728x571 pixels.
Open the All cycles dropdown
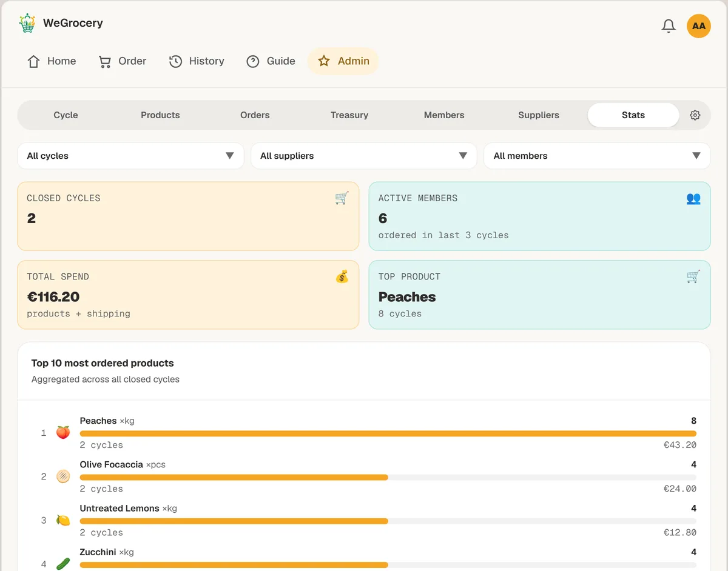pyautogui.click(x=130, y=156)
